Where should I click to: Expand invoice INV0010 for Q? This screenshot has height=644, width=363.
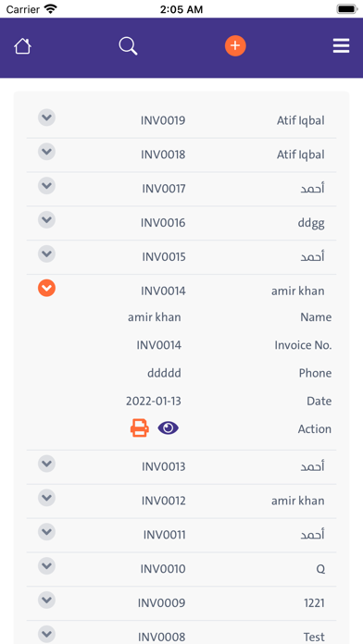[x=47, y=566]
